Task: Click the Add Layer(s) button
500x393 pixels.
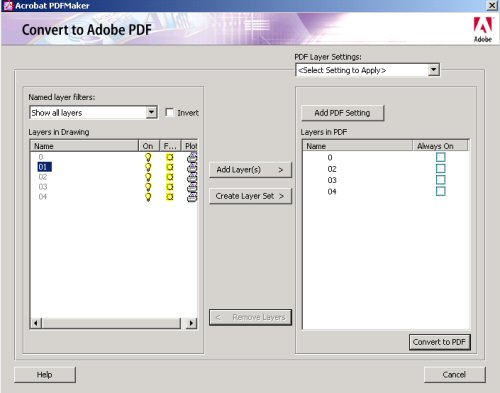Action: (250, 170)
